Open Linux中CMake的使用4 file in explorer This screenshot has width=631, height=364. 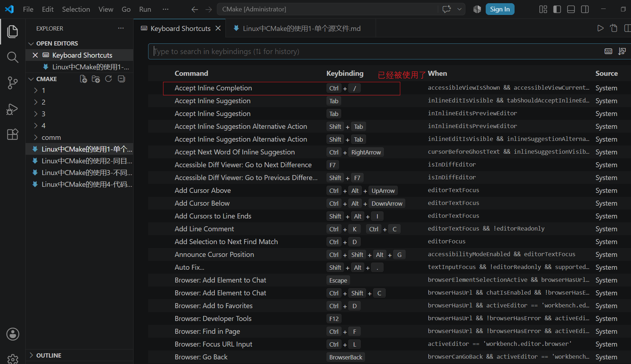pos(80,184)
